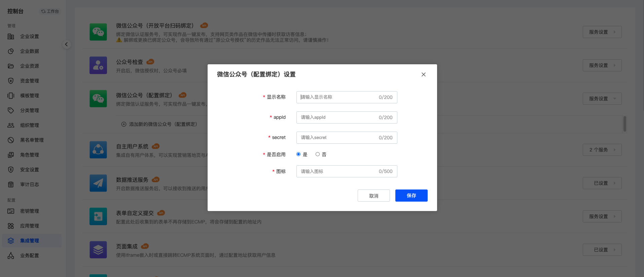This screenshot has height=277, width=644.
Task: Click the WeChat icon for 开放平台扫码绑定
Action: 98,32
